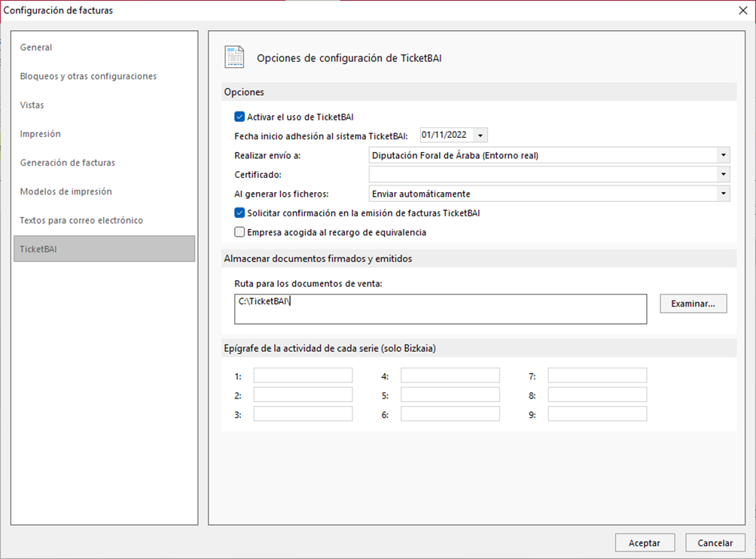Confirm with the Aceptar button
Image resolution: width=756 pixels, height=559 pixels.
tap(645, 542)
